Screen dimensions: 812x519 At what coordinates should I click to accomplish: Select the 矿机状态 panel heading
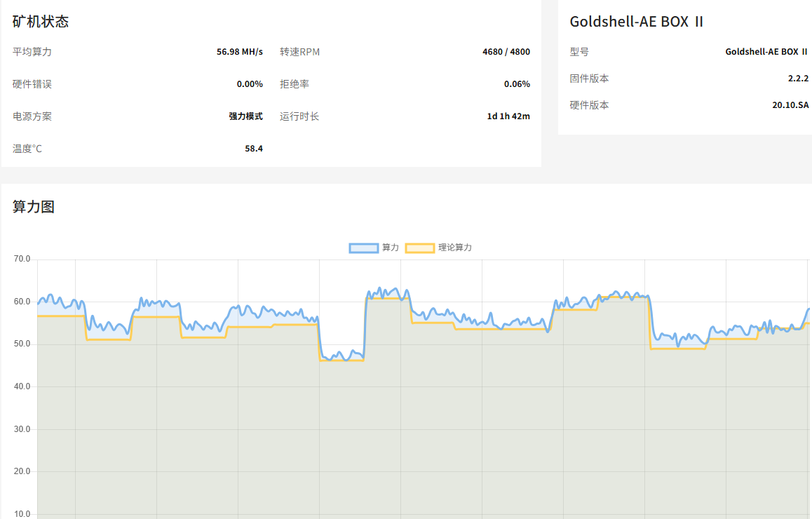pos(41,22)
